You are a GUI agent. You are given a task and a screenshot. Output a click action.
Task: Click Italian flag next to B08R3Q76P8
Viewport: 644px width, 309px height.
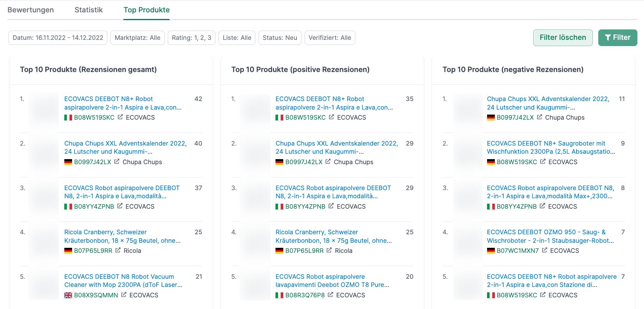(279, 295)
